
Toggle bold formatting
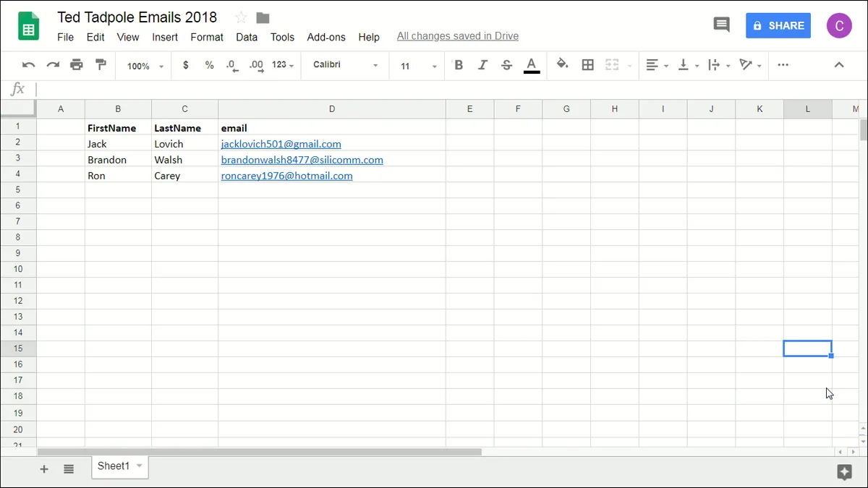pyautogui.click(x=459, y=65)
